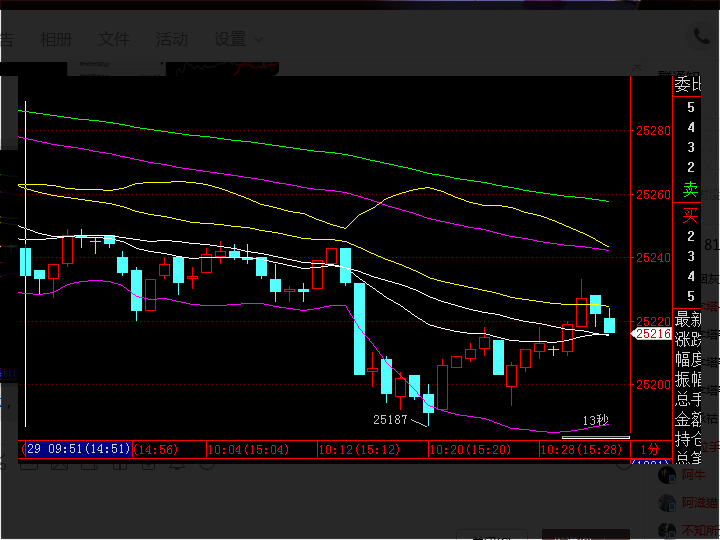The width and height of the screenshot is (720, 540).
Task: Click the 25187 low price annotation
Action: point(390,420)
